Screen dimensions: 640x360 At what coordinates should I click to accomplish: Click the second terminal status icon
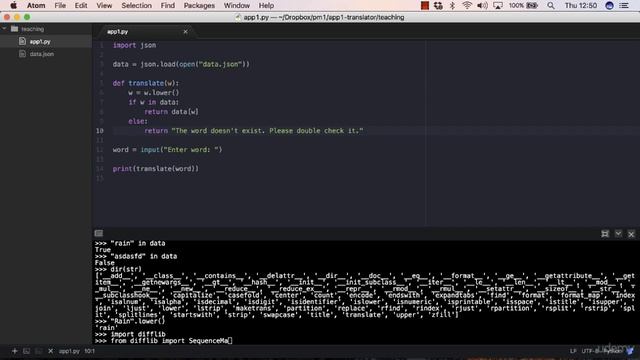38,351
